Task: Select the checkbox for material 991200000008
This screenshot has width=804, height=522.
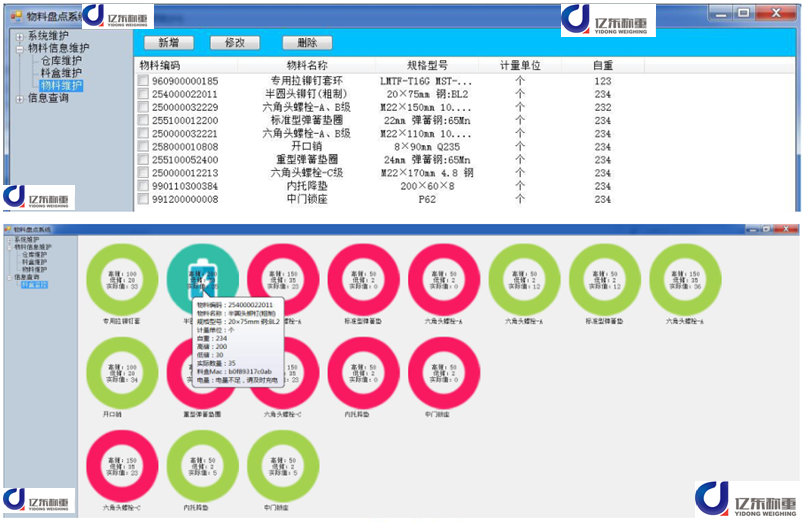Action: click(x=143, y=199)
